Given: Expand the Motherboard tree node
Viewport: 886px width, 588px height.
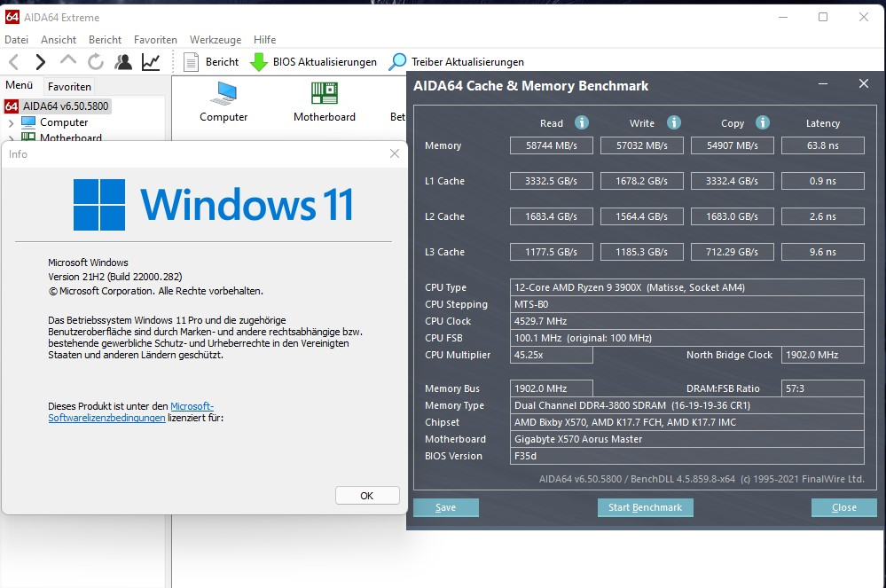Looking at the screenshot, I should [12, 137].
